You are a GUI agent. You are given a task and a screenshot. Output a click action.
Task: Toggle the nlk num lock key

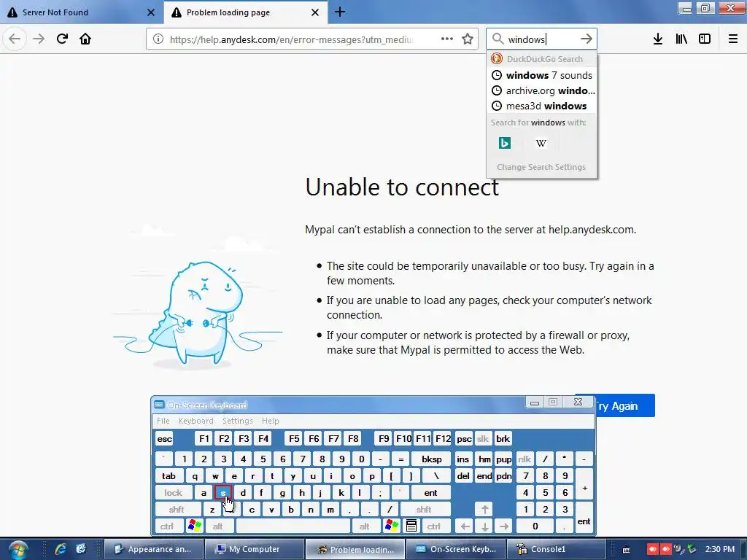(525, 459)
